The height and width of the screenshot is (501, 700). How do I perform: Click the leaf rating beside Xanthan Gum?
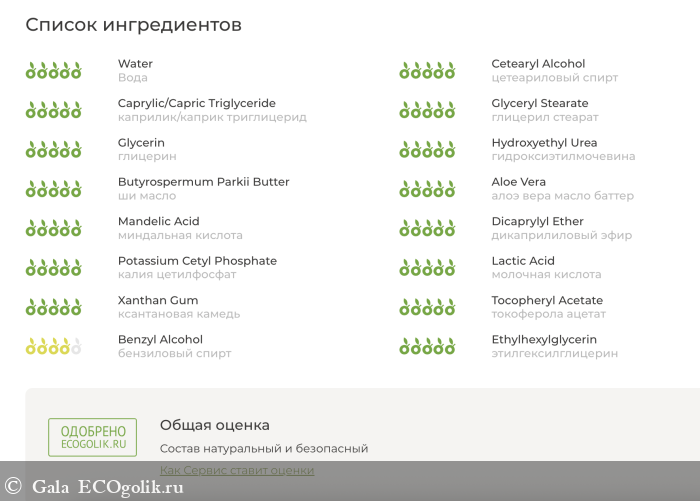(x=53, y=307)
